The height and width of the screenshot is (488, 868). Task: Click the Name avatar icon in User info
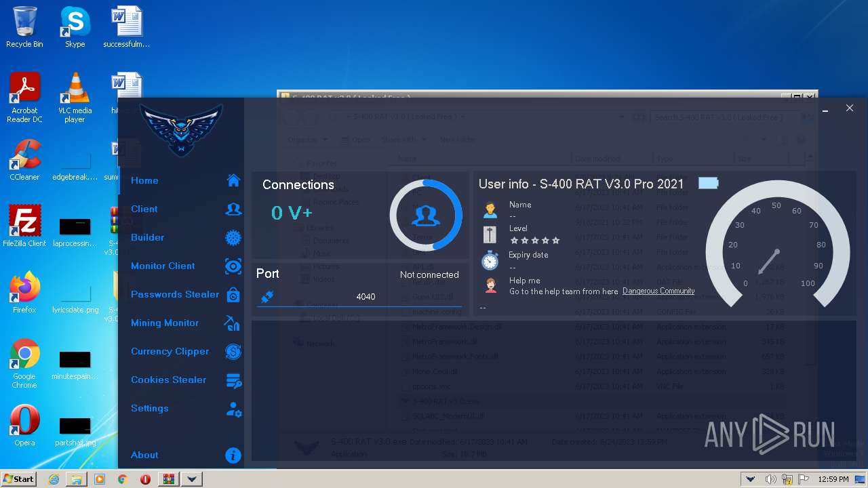(490, 209)
